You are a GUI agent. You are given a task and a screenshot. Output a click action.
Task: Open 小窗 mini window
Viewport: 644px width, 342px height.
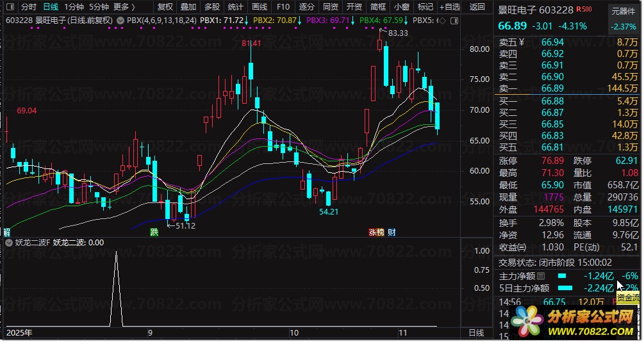coord(402,7)
